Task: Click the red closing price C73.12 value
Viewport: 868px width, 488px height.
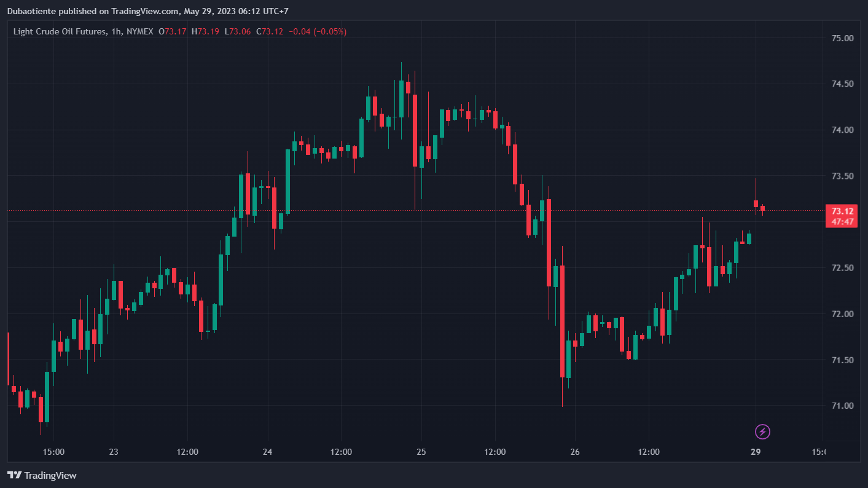Action: click(x=270, y=31)
